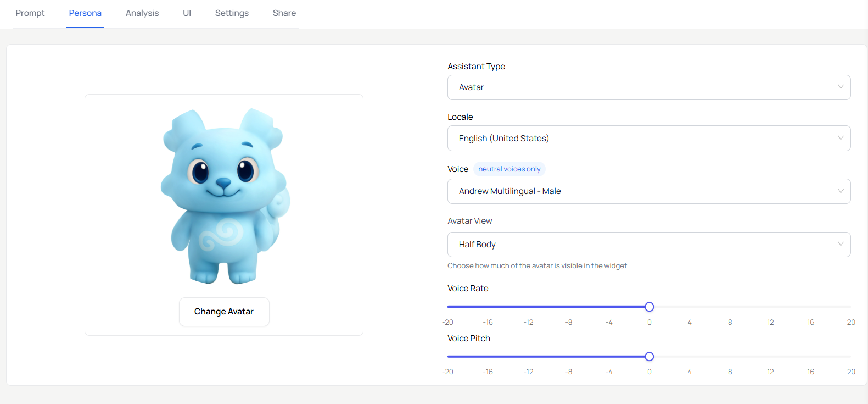Screen dimensions: 868x404
Task: Open the Voice selection dropdown
Action: [x=648, y=191]
